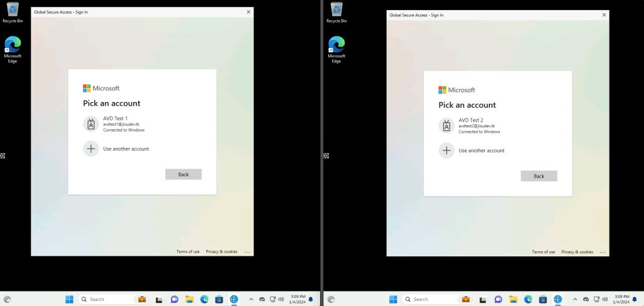
Task: Open Microsoft Store on AVD Test 1 taskbar
Action: 219,300
